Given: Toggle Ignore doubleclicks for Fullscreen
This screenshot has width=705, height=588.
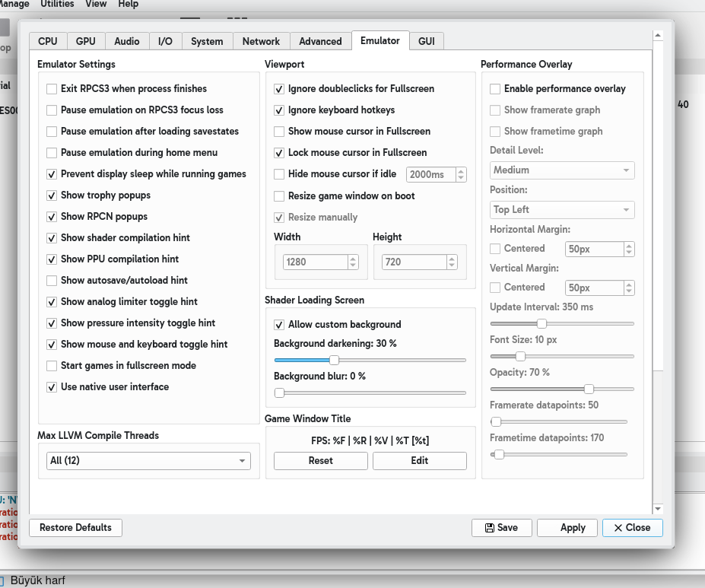Looking at the screenshot, I should [x=279, y=89].
